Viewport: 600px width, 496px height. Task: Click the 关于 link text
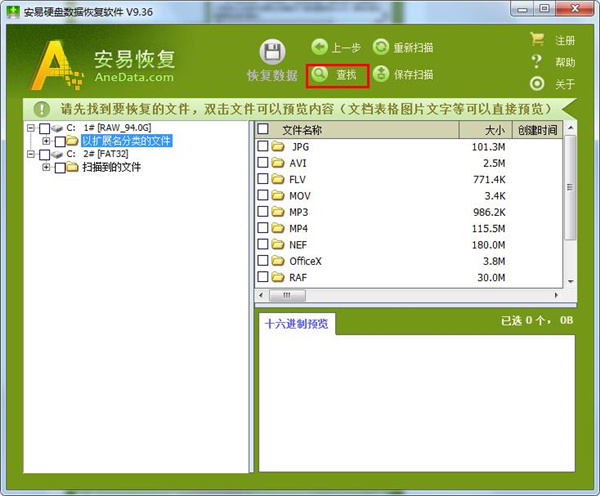click(565, 84)
